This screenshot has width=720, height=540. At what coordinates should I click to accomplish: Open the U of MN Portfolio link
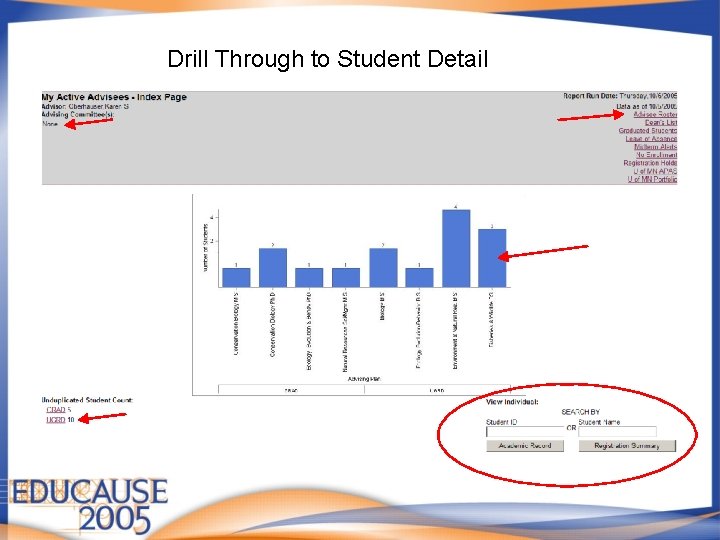coord(652,179)
